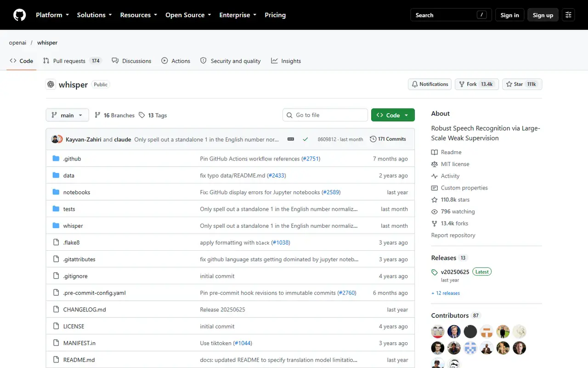Click the Search box in header
Viewport: 588px width, 368px height.
coord(451,15)
